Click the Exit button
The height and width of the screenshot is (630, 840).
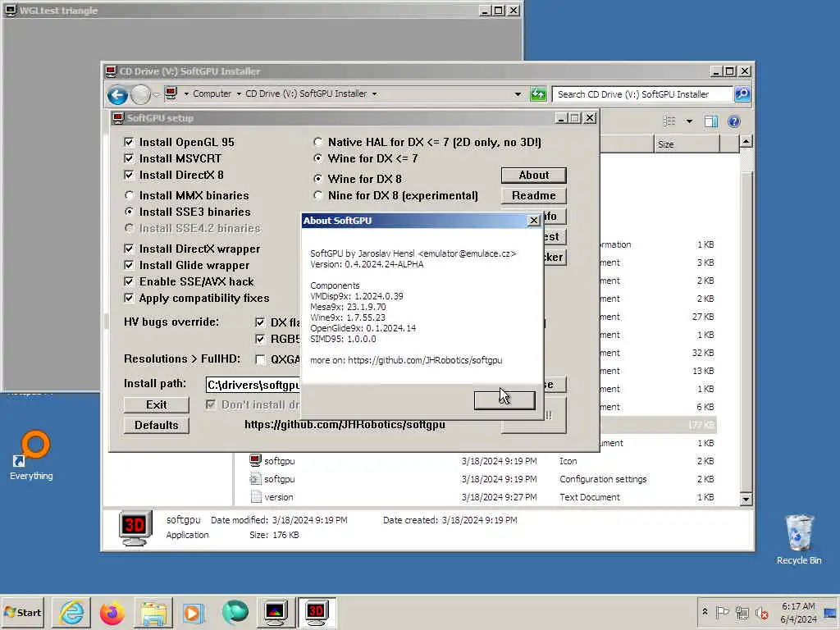[157, 404]
